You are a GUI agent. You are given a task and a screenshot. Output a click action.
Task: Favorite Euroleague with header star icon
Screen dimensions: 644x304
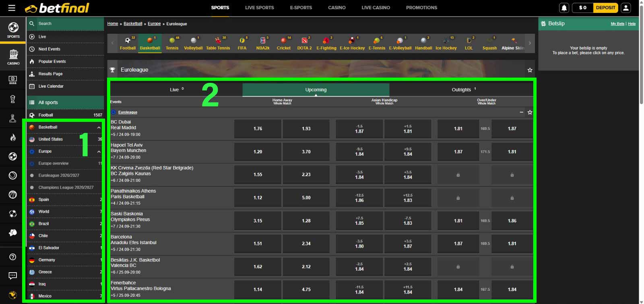pyautogui.click(x=530, y=70)
